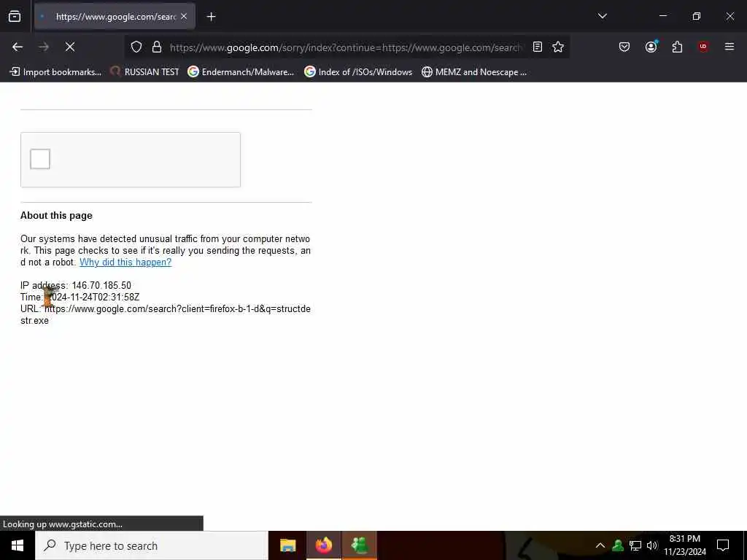Open network settings tray icon
747x560 pixels.
[x=635, y=545]
